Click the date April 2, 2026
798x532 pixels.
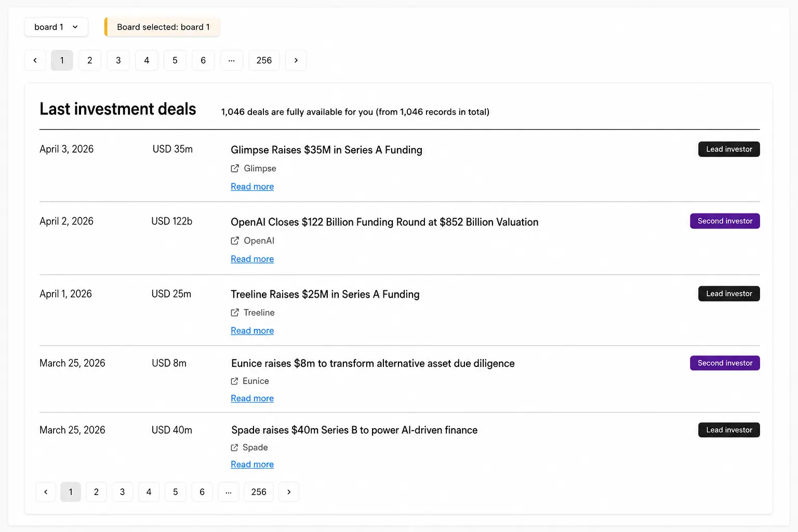pyautogui.click(x=66, y=221)
